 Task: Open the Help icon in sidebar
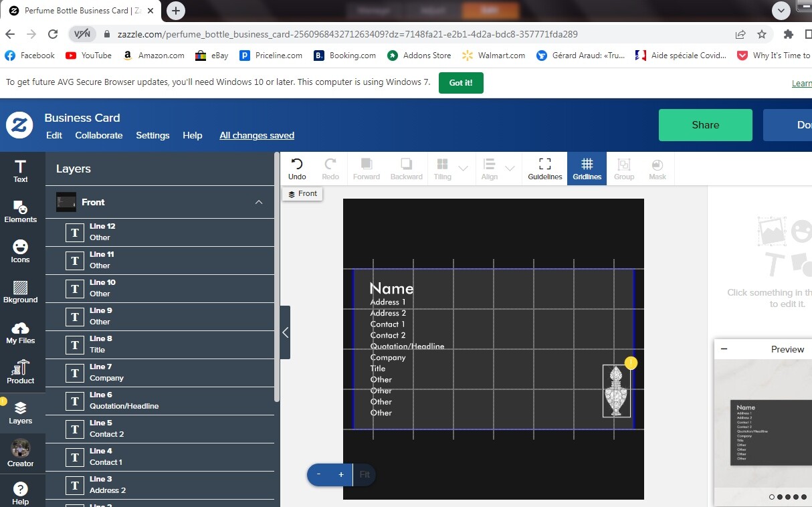coord(21,494)
